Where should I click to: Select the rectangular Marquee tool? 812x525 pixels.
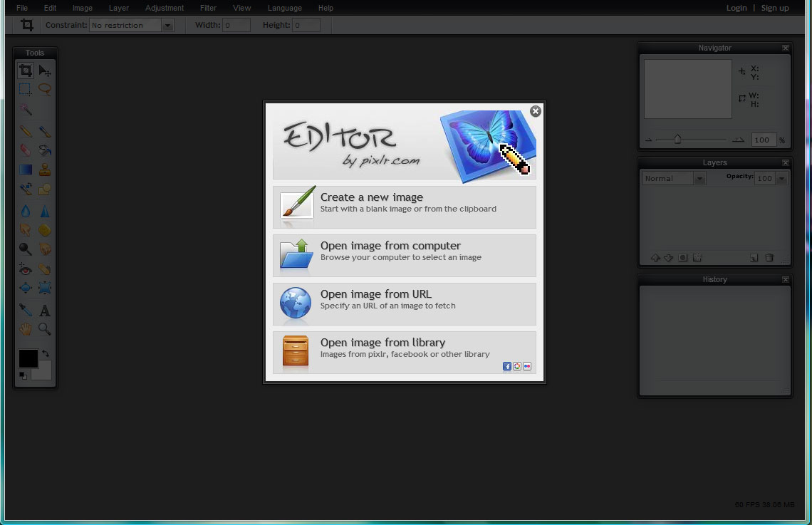tap(26, 89)
